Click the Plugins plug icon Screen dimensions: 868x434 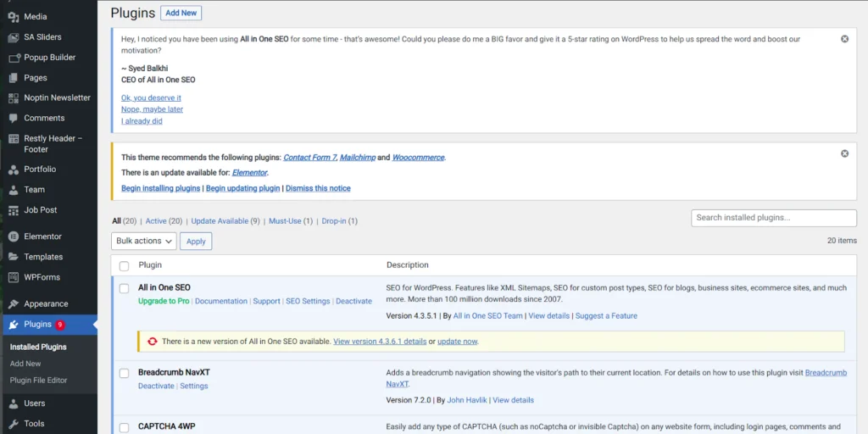[14, 325]
